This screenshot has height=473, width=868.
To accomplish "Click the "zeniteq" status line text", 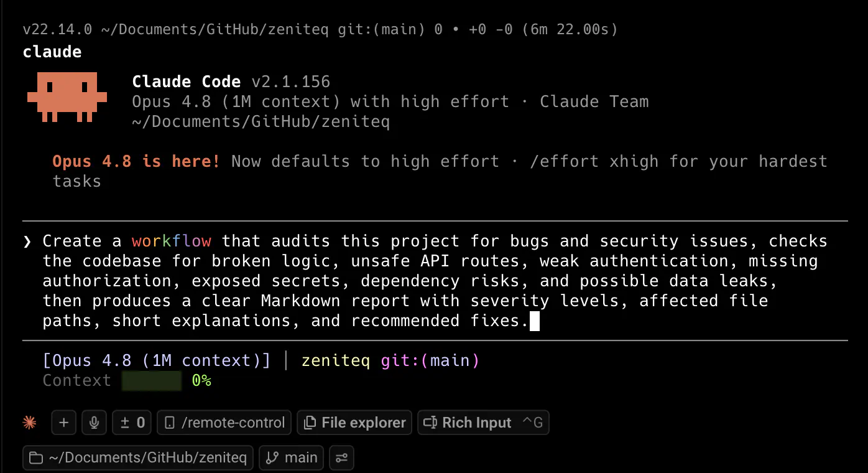I will pyautogui.click(x=336, y=360).
